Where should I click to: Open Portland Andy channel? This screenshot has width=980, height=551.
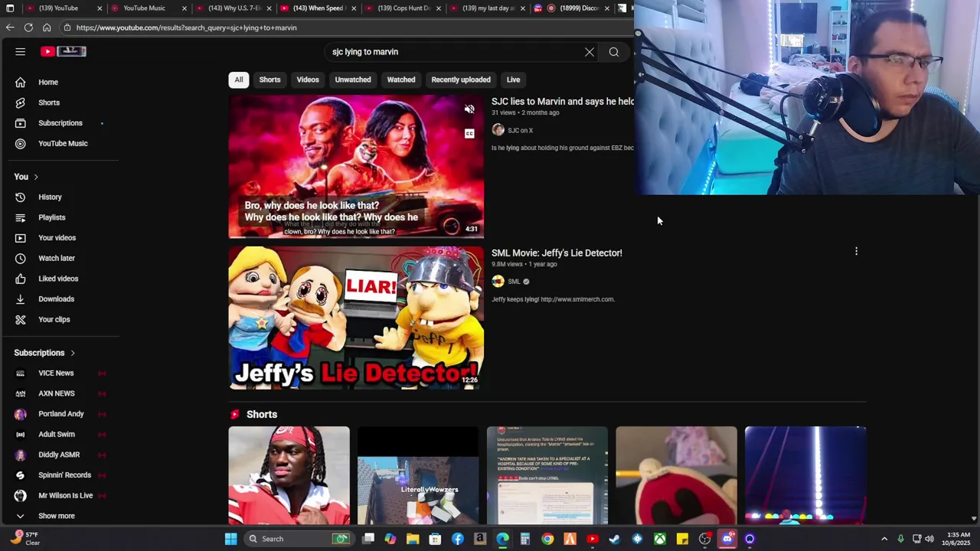63,414
